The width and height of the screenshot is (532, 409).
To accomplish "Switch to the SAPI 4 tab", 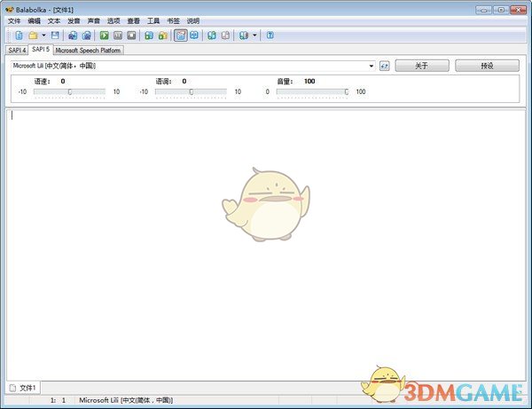I will (x=17, y=51).
